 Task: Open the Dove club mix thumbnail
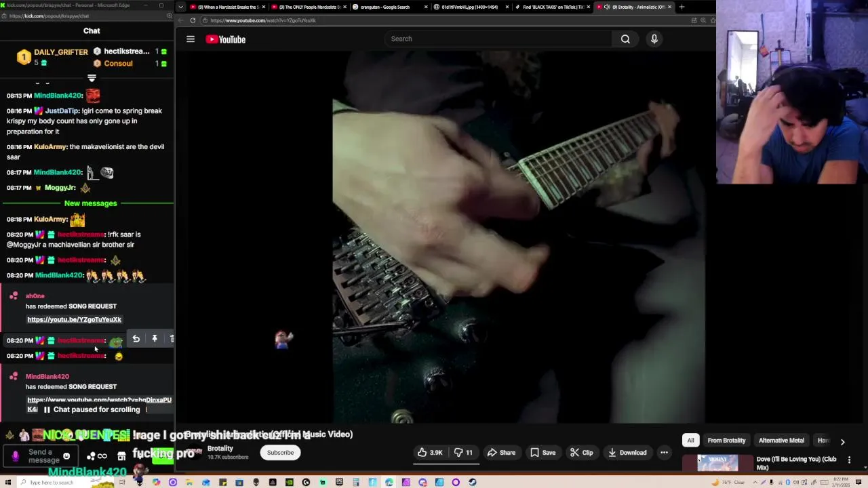[717, 464]
